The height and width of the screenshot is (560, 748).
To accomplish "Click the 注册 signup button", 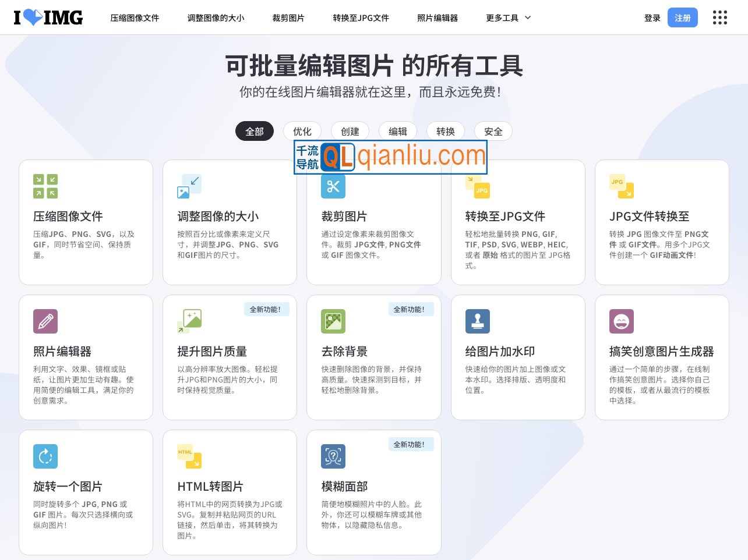I will [x=682, y=17].
